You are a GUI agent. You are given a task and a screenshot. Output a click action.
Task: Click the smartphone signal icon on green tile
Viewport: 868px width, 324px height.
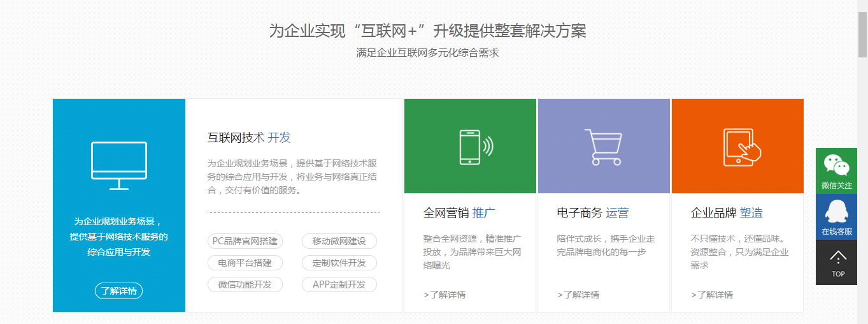pos(476,147)
